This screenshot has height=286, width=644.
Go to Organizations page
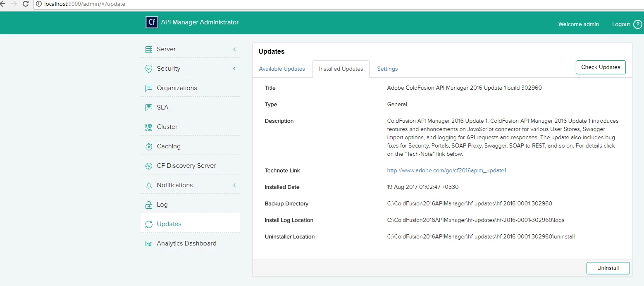click(x=190, y=88)
